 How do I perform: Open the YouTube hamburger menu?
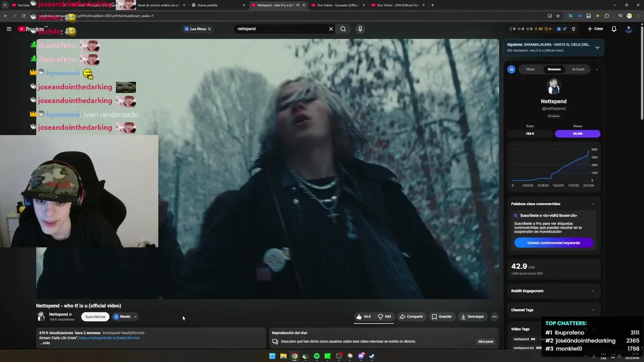9,29
